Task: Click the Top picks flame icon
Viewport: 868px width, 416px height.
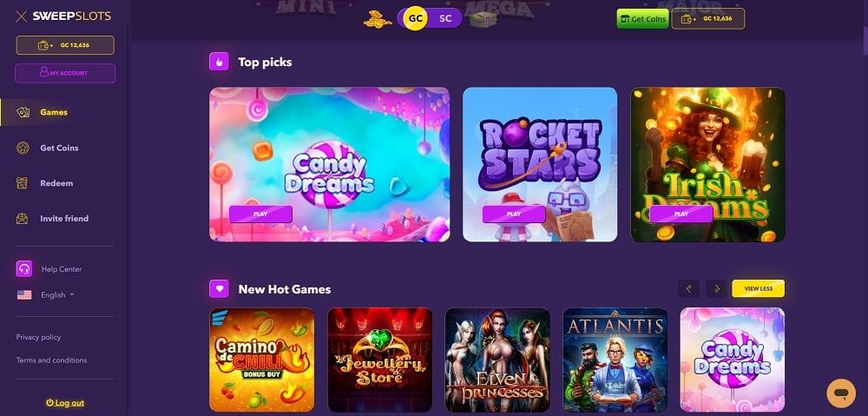Action: pyautogui.click(x=220, y=62)
